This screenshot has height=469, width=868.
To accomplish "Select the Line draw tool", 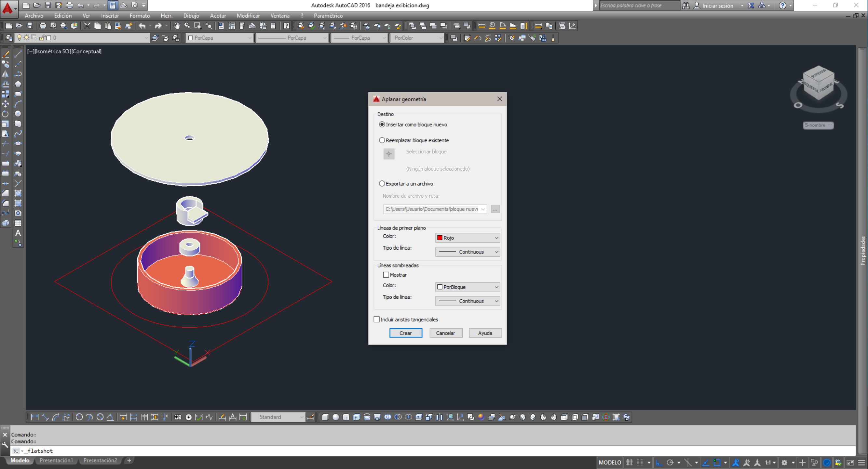I will click(18, 54).
